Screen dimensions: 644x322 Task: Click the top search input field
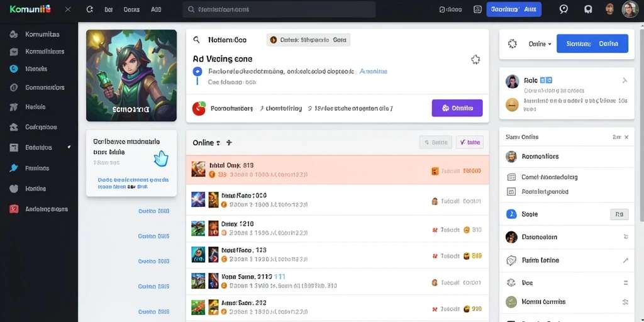[279, 9]
